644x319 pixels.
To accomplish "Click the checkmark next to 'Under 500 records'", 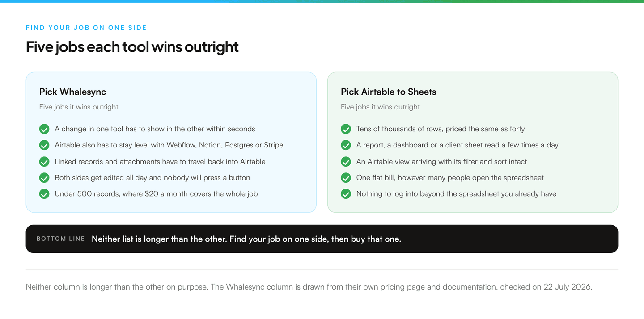I will (44, 194).
